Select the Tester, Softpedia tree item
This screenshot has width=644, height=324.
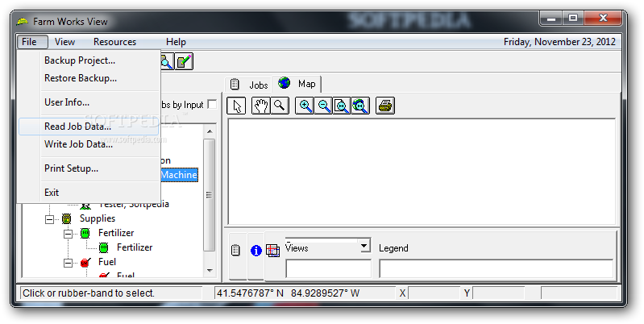pyautogui.click(x=134, y=204)
